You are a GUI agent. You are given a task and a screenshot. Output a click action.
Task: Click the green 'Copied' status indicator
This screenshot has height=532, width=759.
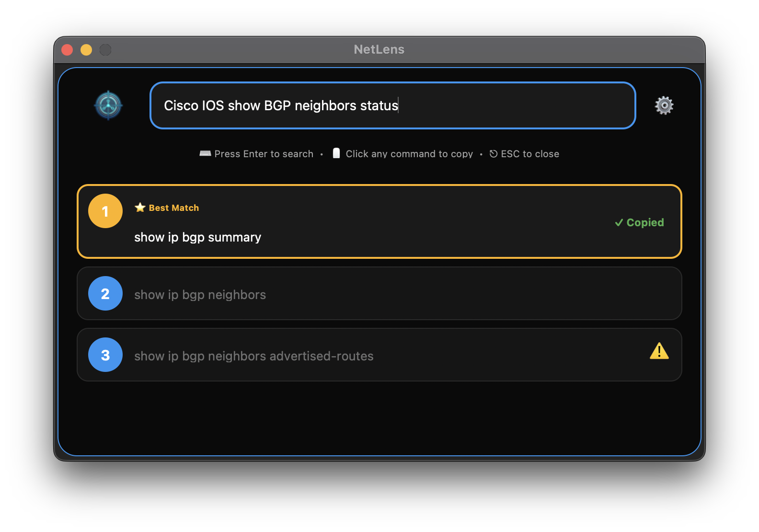pyautogui.click(x=639, y=222)
